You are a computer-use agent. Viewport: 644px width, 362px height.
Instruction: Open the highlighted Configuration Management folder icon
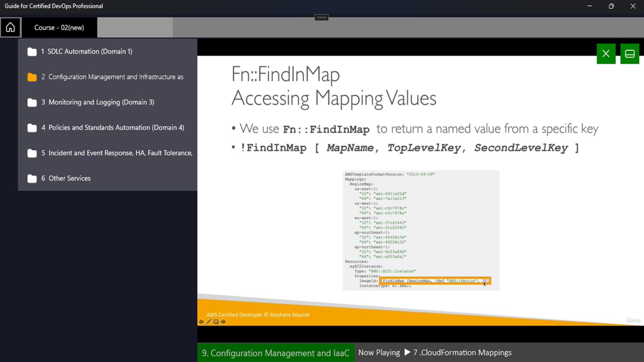click(32, 76)
